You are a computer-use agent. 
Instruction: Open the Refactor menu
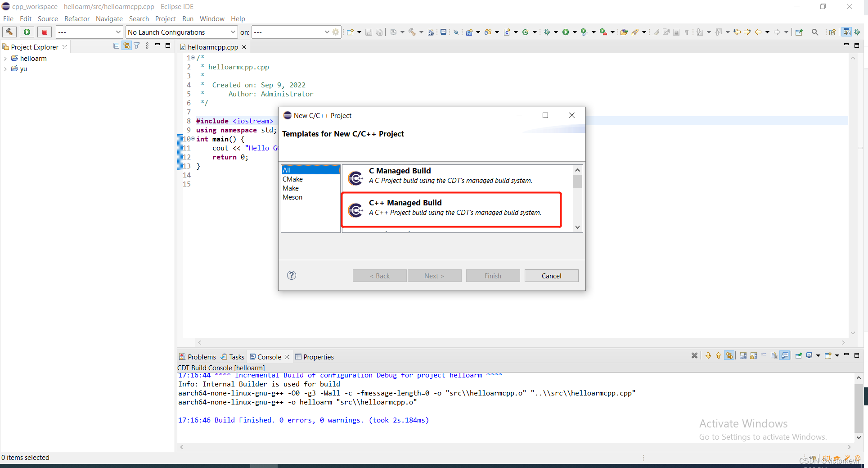point(76,18)
